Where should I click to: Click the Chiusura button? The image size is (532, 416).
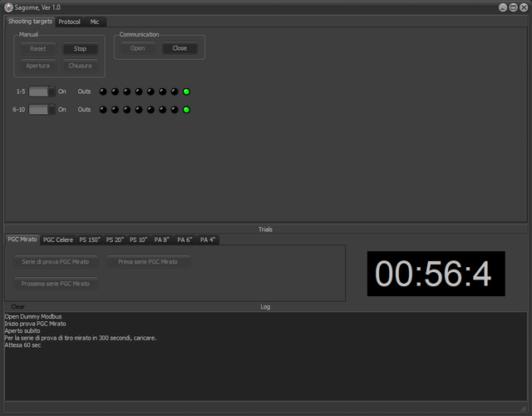[81, 66]
